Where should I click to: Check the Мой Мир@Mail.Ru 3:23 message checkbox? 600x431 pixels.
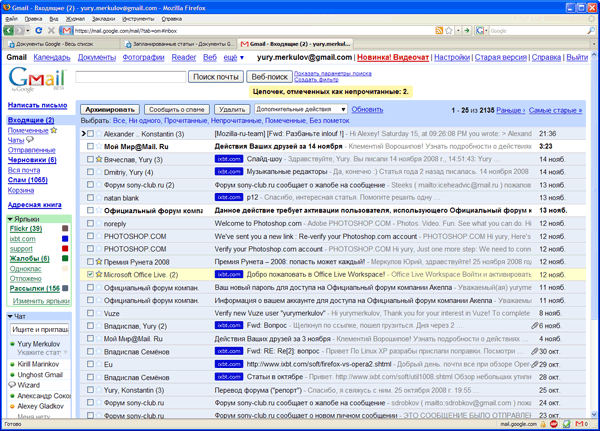tap(90, 146)
